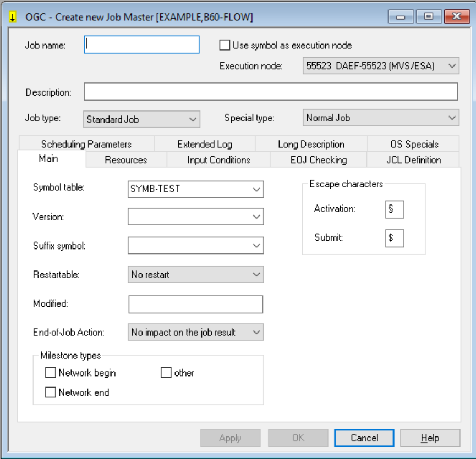Go to the EOJ Checking tab
Screen dimensions: 476x459
pos(319,160)
